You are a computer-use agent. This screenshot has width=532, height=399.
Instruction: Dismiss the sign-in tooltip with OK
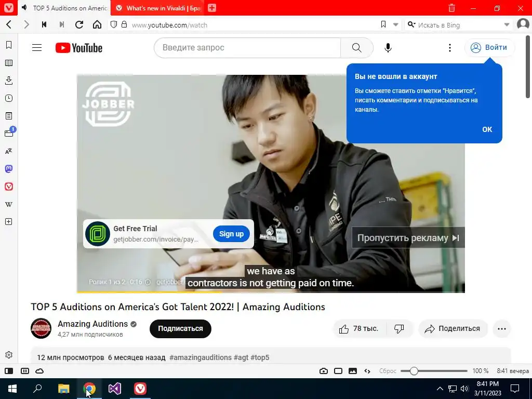[487, 129]
